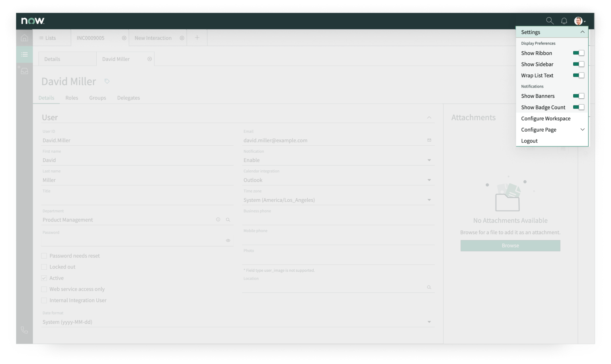
Task: Click Configure Workspace
Action: pos(552,119)
